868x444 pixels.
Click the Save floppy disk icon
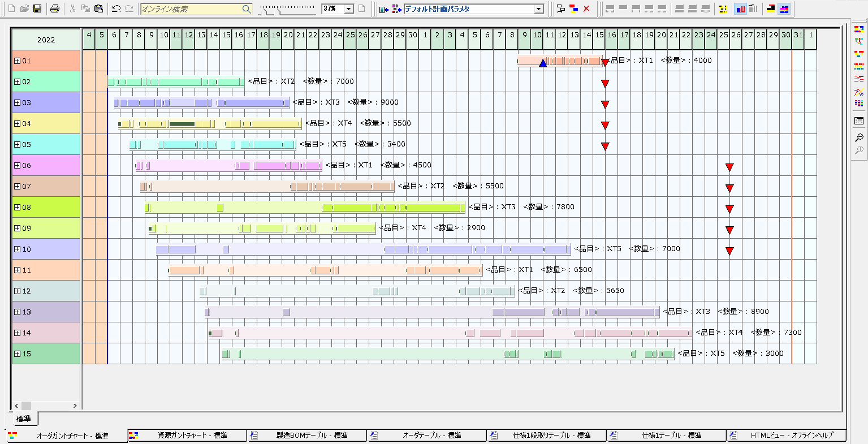coord(37,8)
